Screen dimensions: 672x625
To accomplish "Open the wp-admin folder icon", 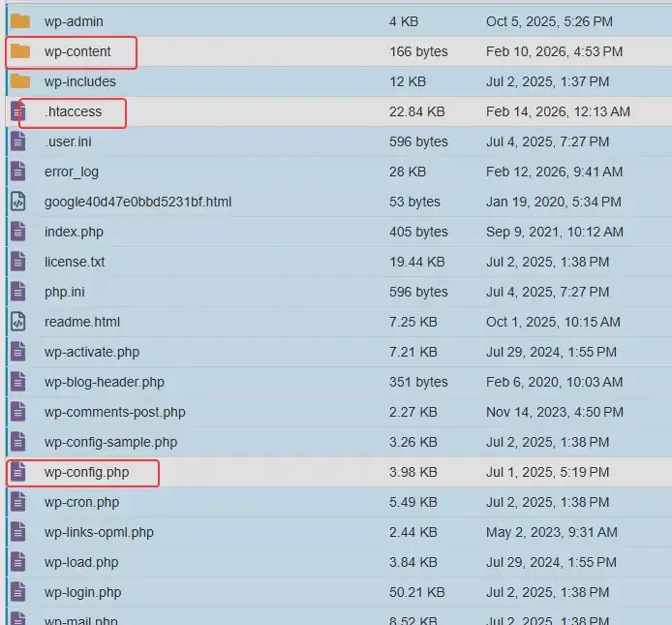I will (20, 21).
